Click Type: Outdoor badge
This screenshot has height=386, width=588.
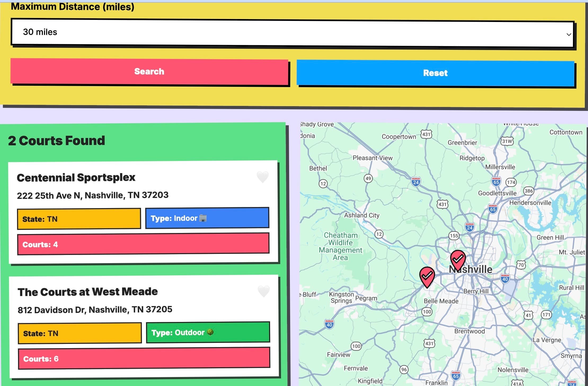208,332
